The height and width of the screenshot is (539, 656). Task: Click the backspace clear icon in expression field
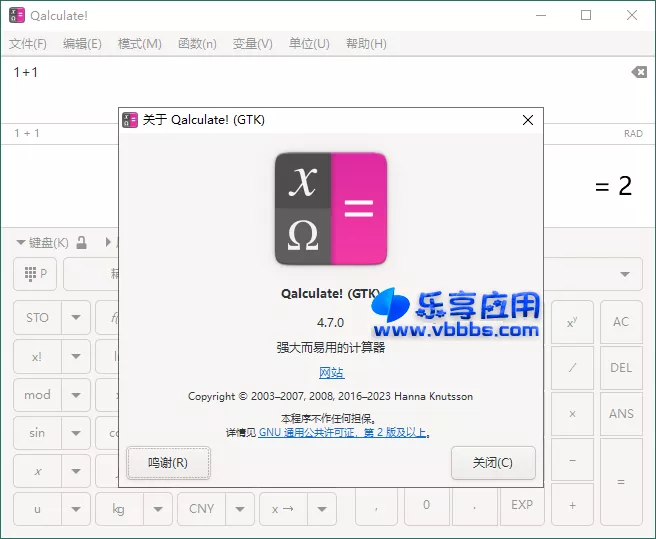(x=639, y=72)
